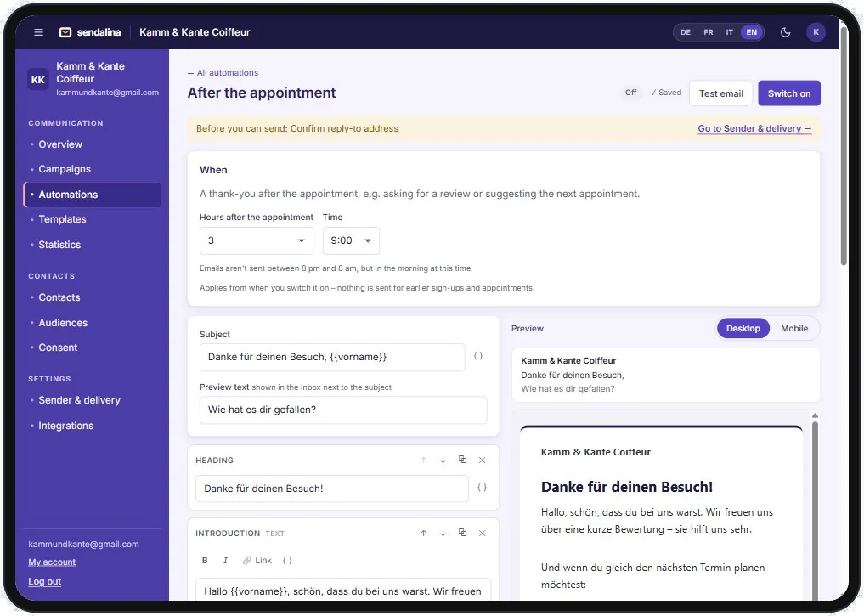Image resolution: width=864 pixels, height=616 pixels.
Task: Switch interface language to IT
Action: point(730,32)
